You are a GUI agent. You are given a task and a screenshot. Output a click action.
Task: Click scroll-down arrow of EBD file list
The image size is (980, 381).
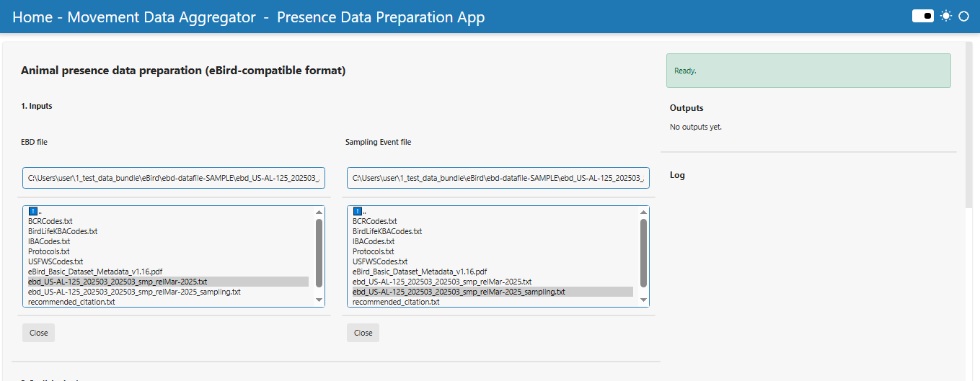pos(319,300)
